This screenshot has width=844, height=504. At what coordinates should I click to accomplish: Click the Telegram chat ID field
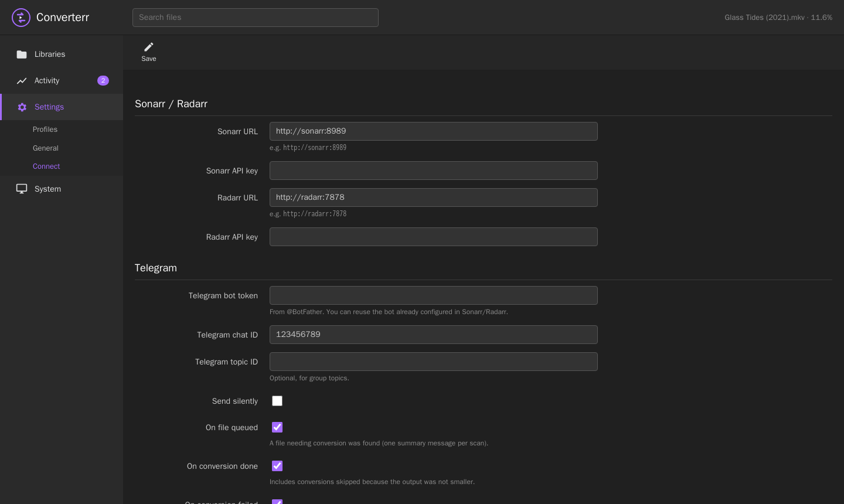coord(434,335)
